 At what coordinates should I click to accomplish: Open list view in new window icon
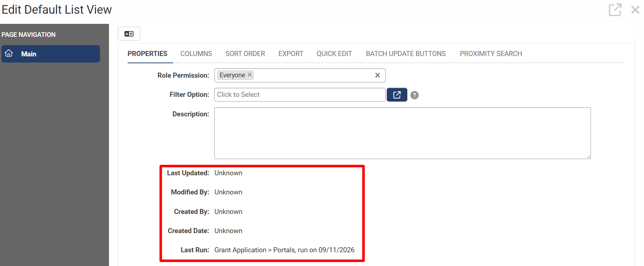pyautogui.click(x=615, y=10)
